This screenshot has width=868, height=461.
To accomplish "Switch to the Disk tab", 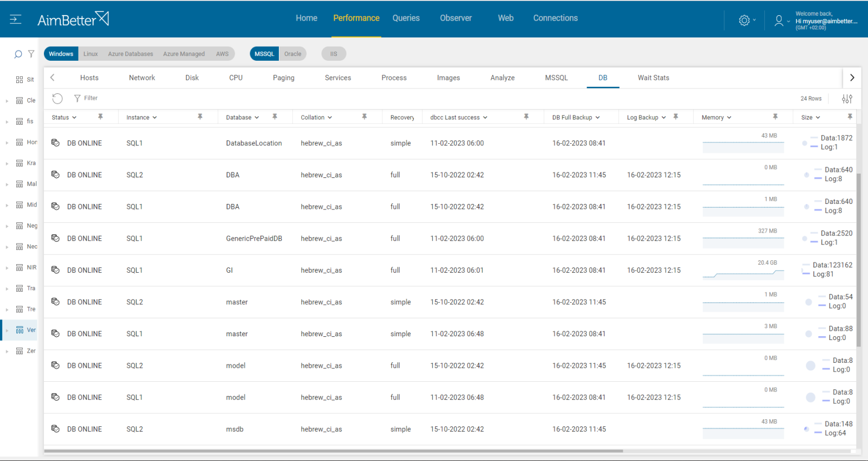I will (192, 78).
